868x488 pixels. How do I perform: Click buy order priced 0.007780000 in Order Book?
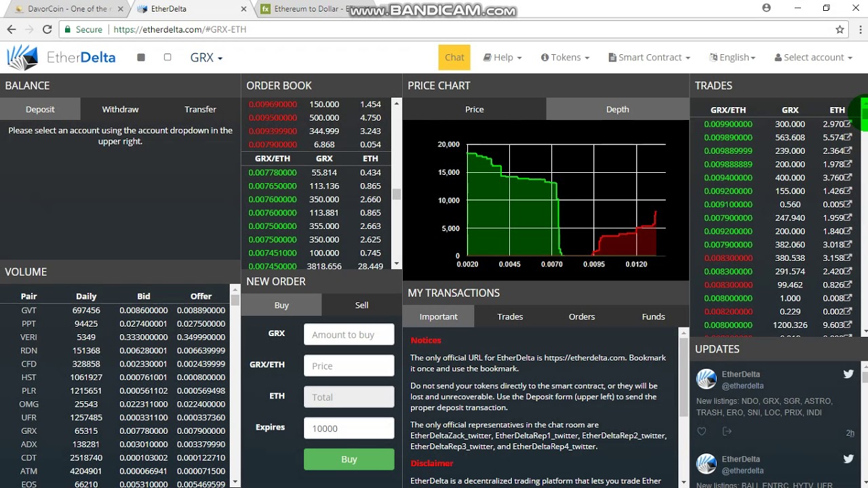pos(317,172)
